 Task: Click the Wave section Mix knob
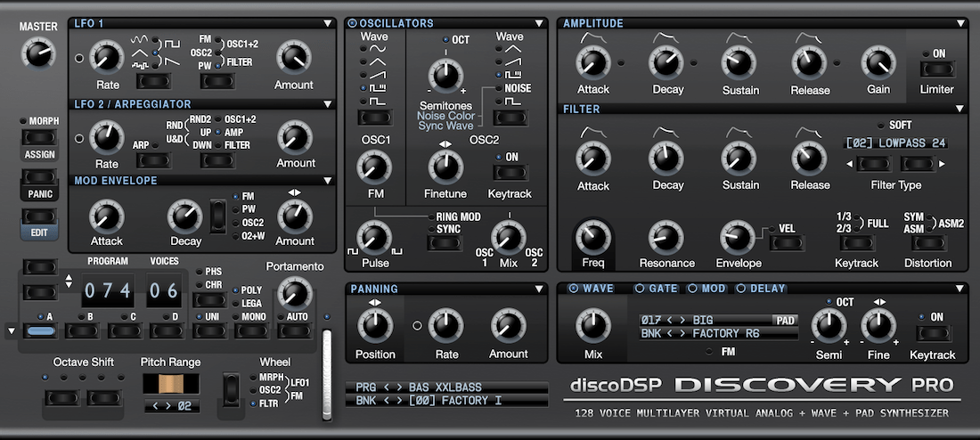pyautogui.click(x=592, y=326)
